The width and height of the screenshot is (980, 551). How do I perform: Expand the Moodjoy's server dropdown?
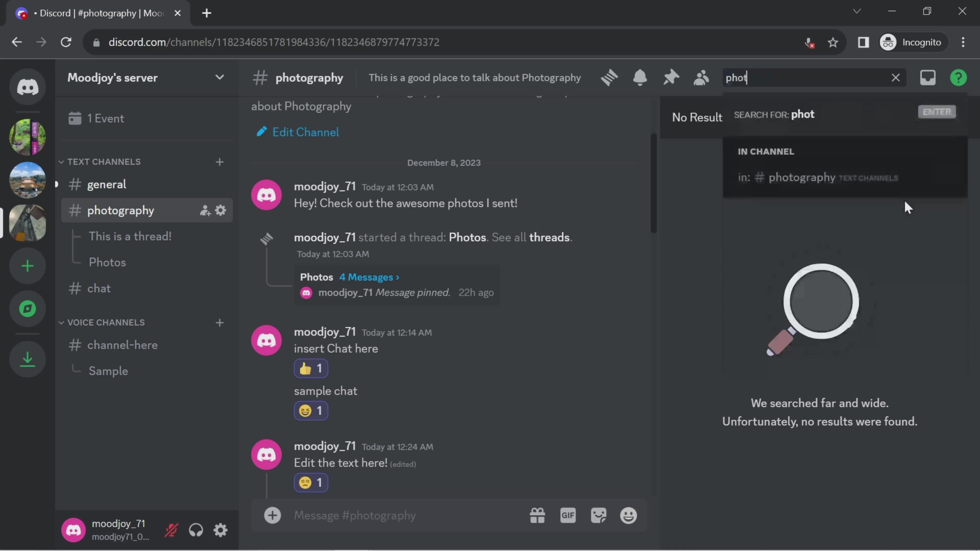[220, 77]
